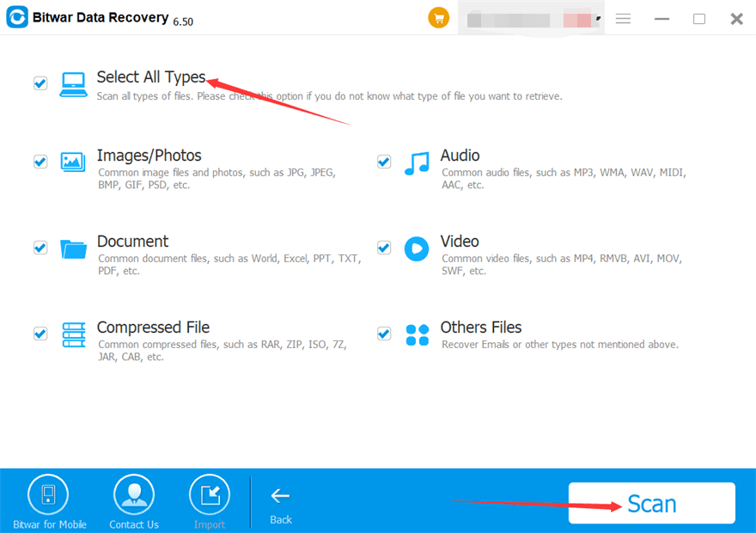The image size is (756, 533).
Task: Toggle the Video checkbox
Action: click(384, 248)
